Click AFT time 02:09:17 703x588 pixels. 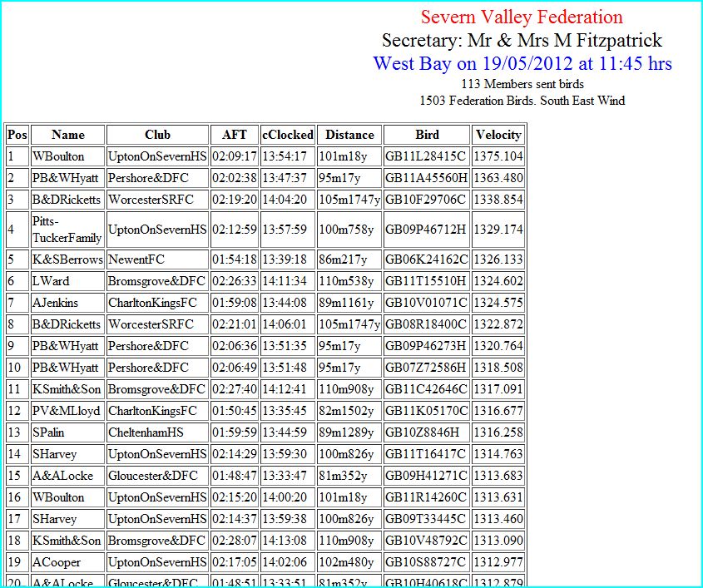[x=235, y=156]
